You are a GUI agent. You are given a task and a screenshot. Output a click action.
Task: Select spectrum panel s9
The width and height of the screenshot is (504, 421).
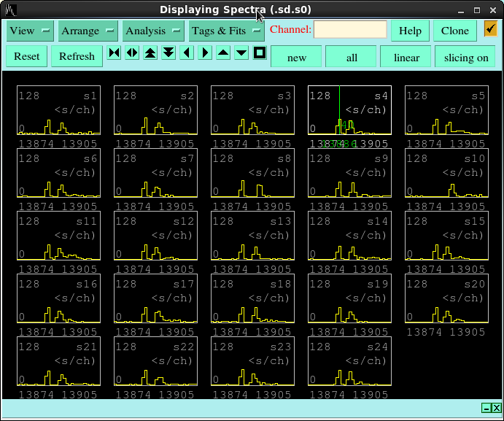tap(349, 173)
